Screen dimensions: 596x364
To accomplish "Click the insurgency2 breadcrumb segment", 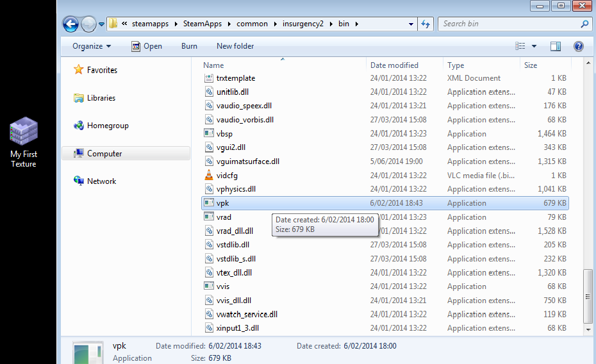I will point(303,24).
